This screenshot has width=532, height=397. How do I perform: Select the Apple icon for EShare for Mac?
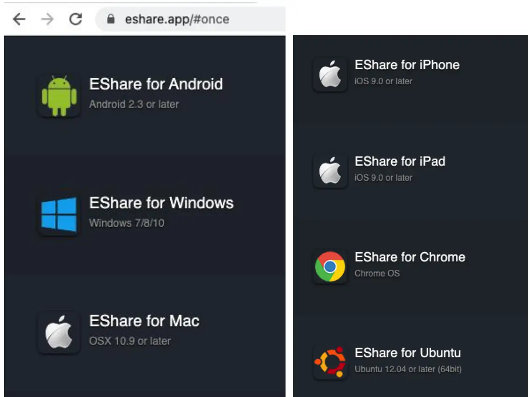(59, 331)
